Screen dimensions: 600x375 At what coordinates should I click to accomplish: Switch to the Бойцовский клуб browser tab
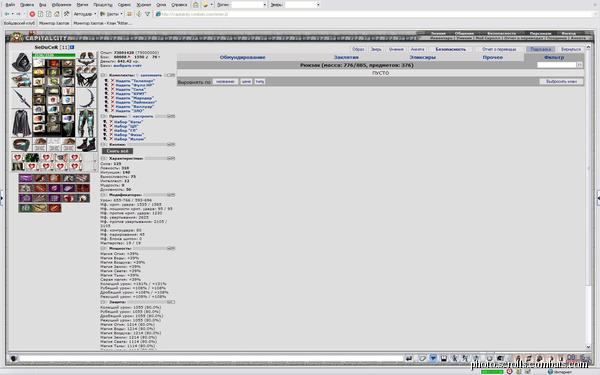coord(19,23)
